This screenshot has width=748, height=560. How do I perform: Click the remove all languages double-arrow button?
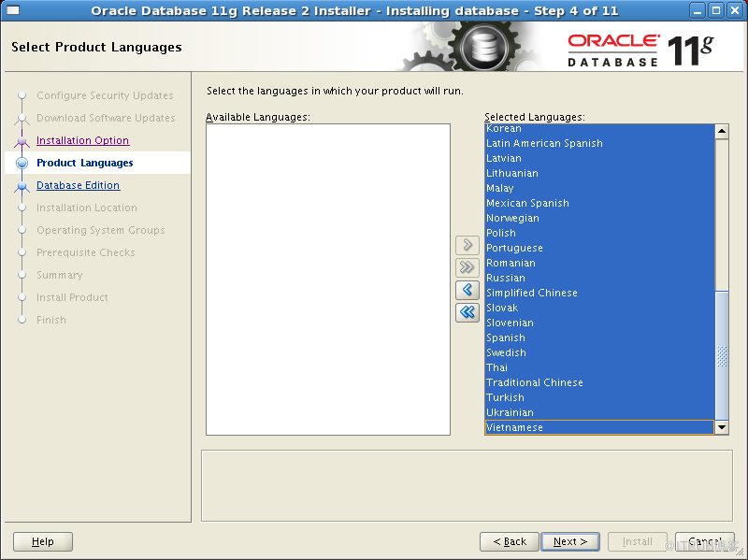[x=467, y=312]
